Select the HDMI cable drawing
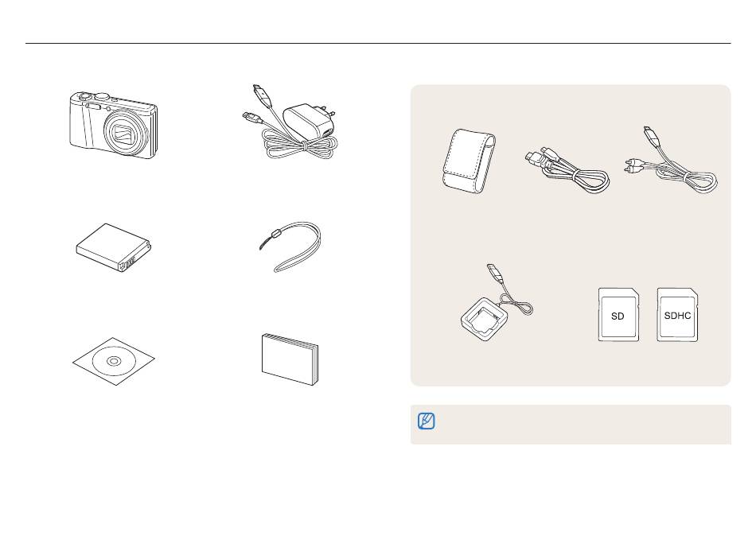 (x=567, y=169)
